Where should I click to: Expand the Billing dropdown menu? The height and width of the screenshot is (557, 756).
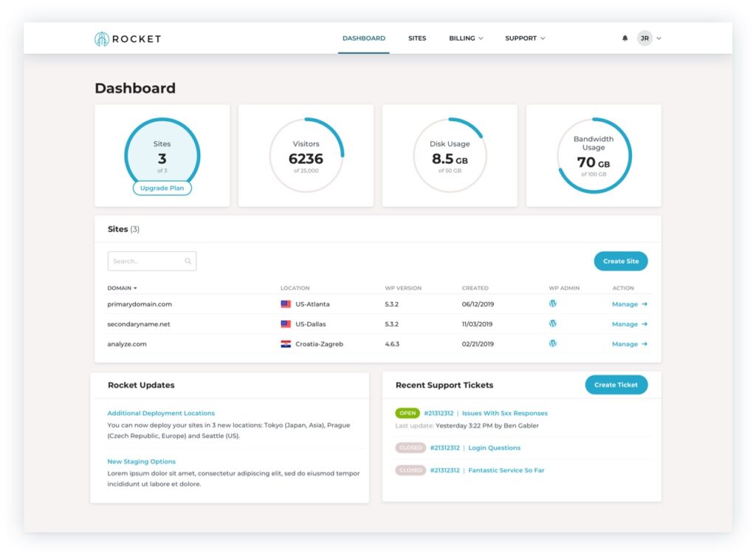[x=465, y=38]
